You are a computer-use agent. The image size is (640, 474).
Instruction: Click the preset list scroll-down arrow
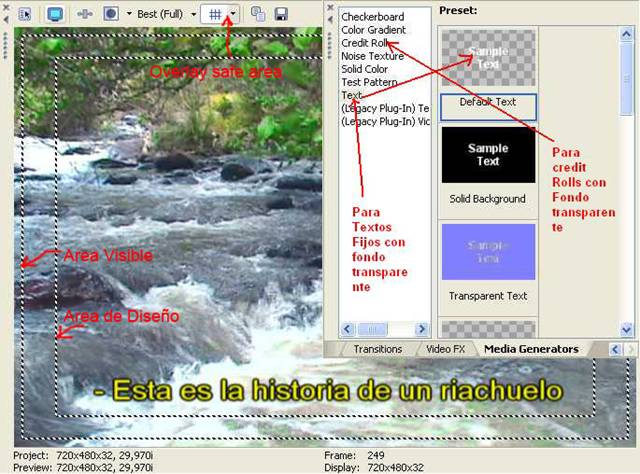pos(626,329)
